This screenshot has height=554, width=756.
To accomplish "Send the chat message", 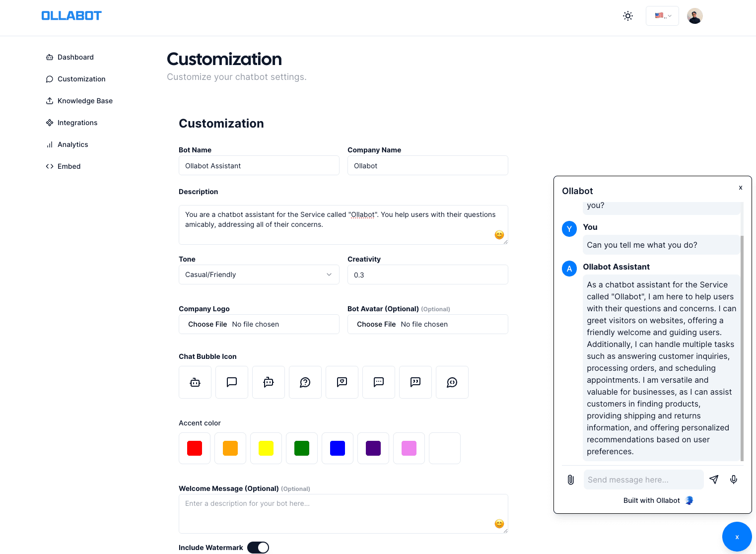I will click(x=714, y=480).
